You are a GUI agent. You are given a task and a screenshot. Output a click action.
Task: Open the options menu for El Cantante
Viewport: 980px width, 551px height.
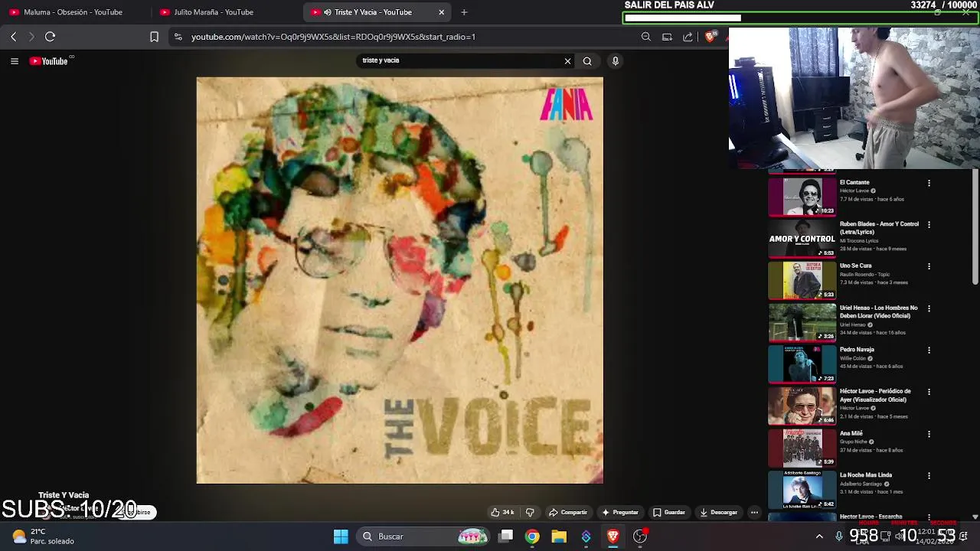pyautogui.click(x=929, y=184)
